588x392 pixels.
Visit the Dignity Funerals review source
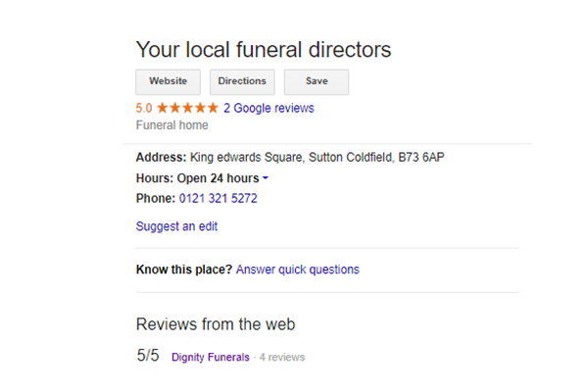(211, 357)
